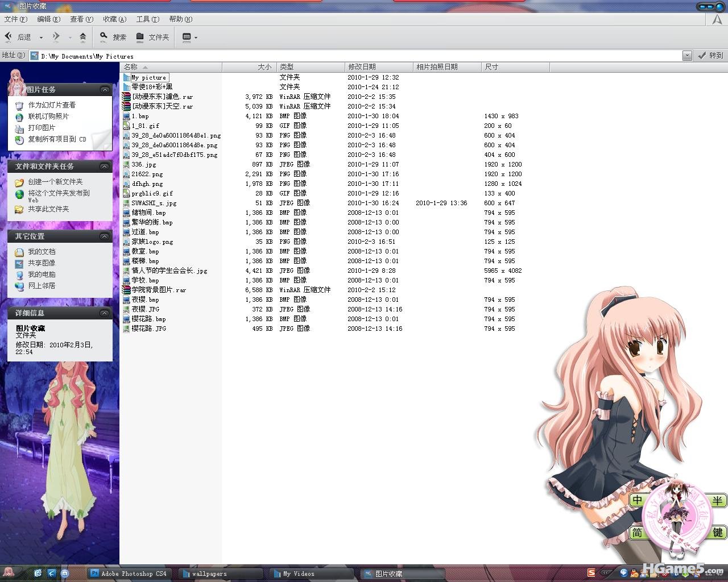Collapse the 详细信息 panel

[x=105, y=313]
